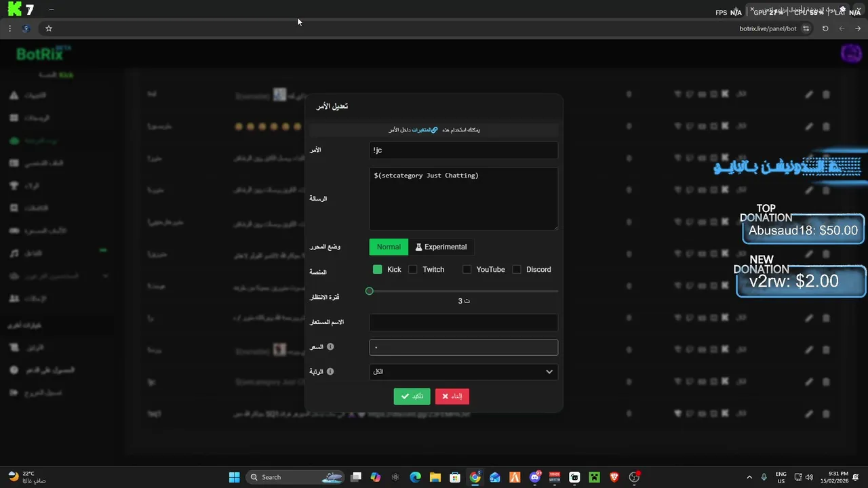This screenshot has height=488, width=868.
Task: Enable the Discord platform checkbox
Action: coord(517,270)
